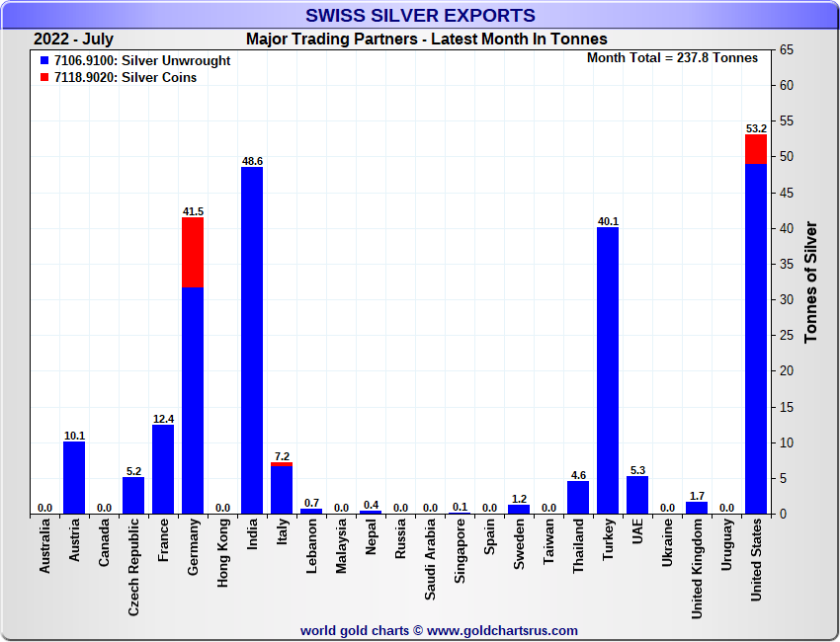Select the Austria bar
The width and height of the screenshot is (840, 642).
[74, 477]
